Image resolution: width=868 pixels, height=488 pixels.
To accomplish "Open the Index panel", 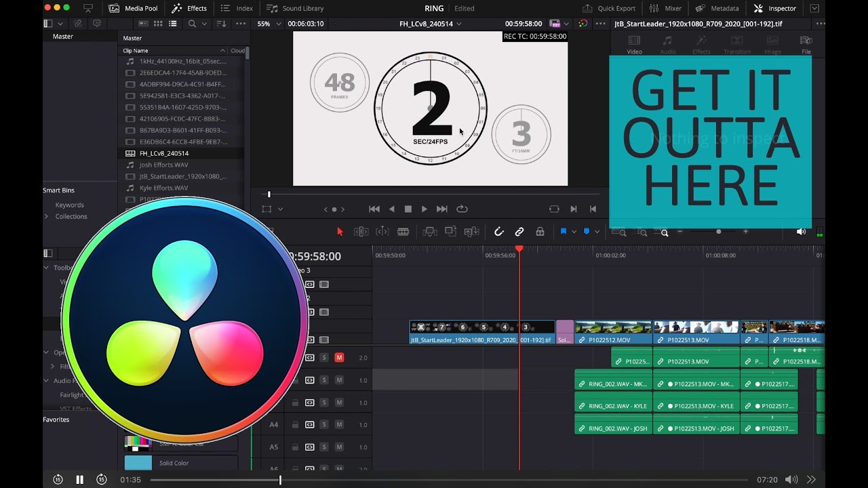I will pos(237,8).
